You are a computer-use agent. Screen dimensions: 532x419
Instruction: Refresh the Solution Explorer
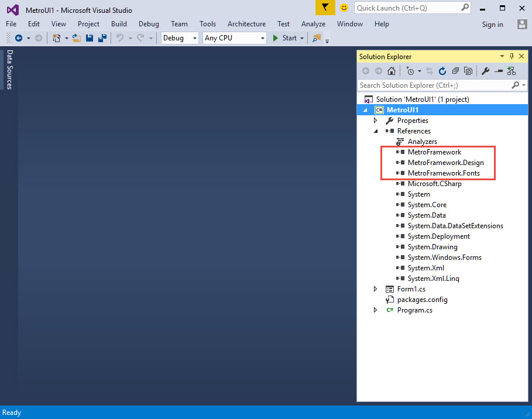click(x=442, y=71)
